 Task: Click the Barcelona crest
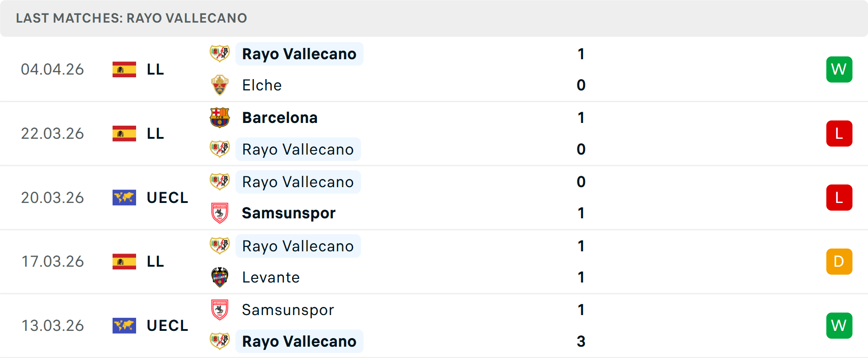point(220,118)
